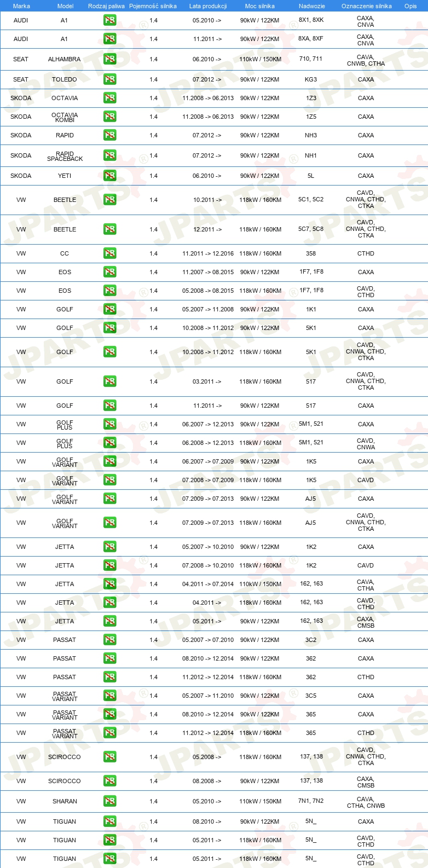Click body code NH1
428x868 pixels.
(x=311, y=155)
